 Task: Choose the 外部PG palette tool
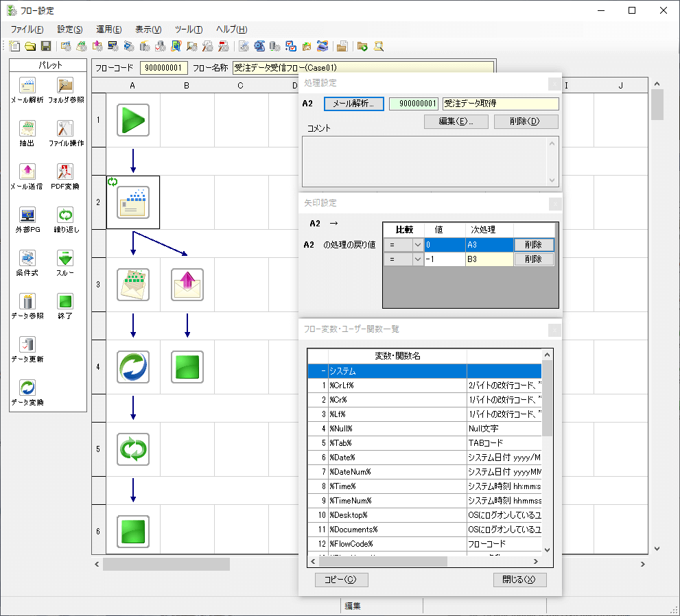[x=27, y=215]
